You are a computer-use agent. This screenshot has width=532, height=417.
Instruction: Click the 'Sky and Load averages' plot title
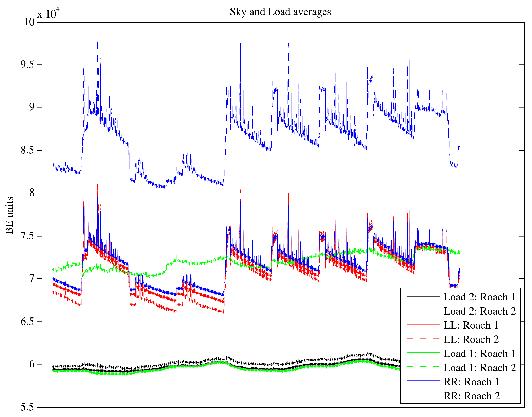pyautogui.click(x=280, y=12)
